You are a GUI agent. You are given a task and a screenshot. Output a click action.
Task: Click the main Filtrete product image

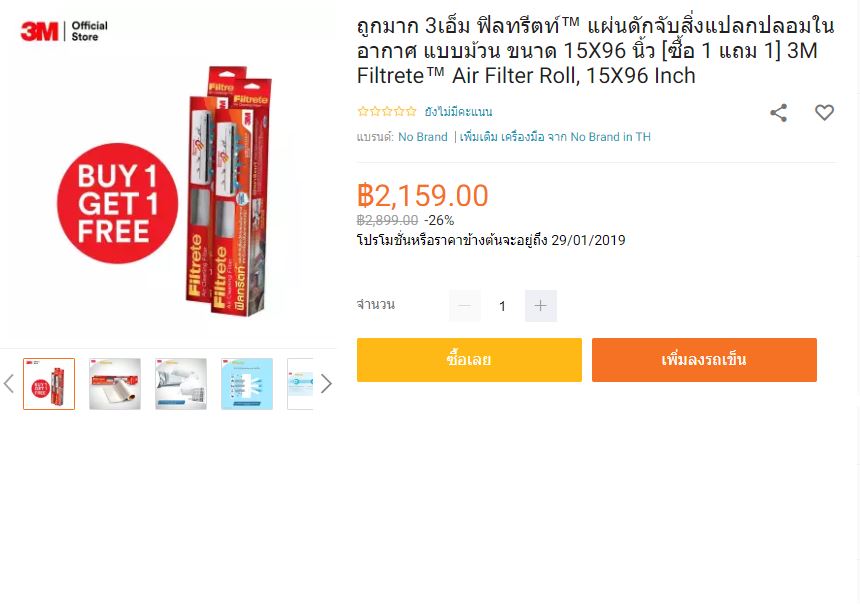point(170,192)
